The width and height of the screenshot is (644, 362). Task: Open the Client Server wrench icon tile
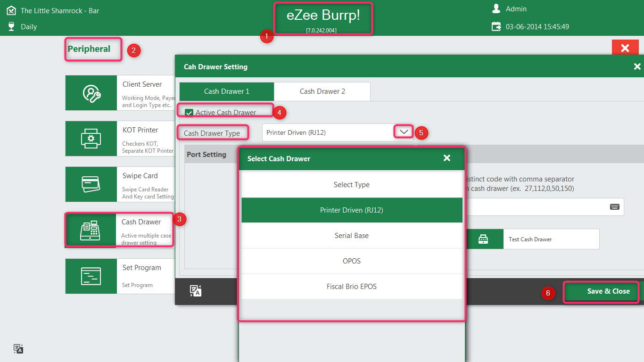click(x=91, y=93)
